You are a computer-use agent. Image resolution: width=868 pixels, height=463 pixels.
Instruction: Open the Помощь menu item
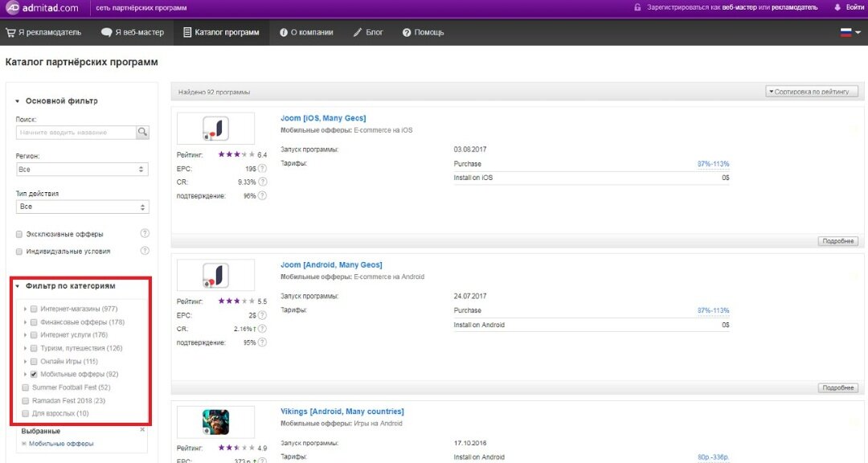[423, 32]
